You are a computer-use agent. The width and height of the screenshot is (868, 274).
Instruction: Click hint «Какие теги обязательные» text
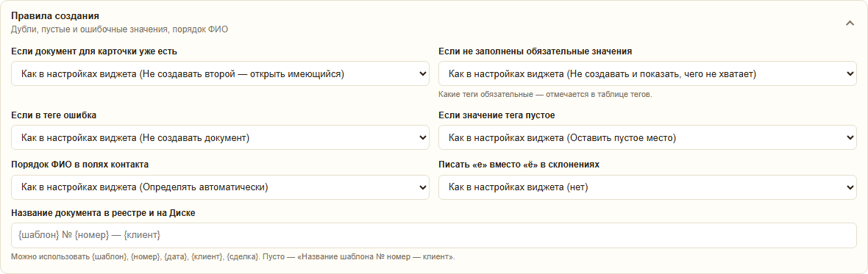[x=545, y=95]
